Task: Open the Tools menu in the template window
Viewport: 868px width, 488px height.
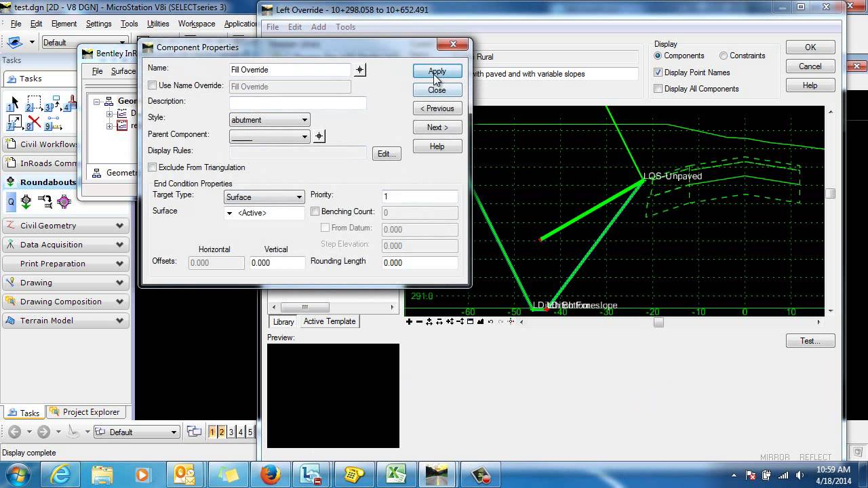Action: point(346,27)
